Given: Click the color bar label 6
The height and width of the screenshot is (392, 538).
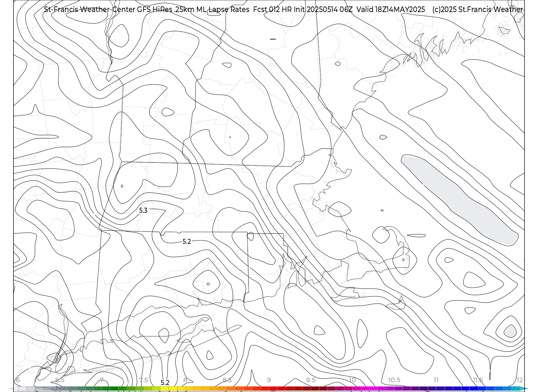Looking at the screenshot, I should tap(18, 380).
